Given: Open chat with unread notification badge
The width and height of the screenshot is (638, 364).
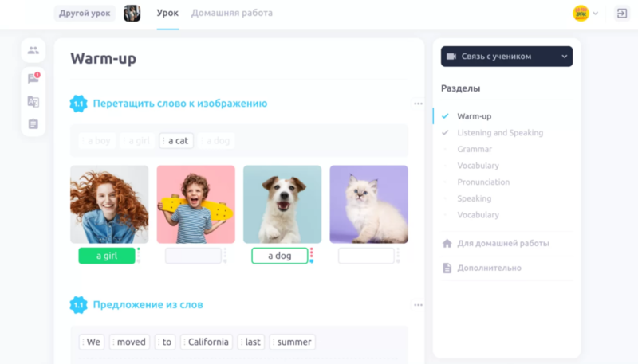Looking at the screenshot, I should tap(33, 79).
